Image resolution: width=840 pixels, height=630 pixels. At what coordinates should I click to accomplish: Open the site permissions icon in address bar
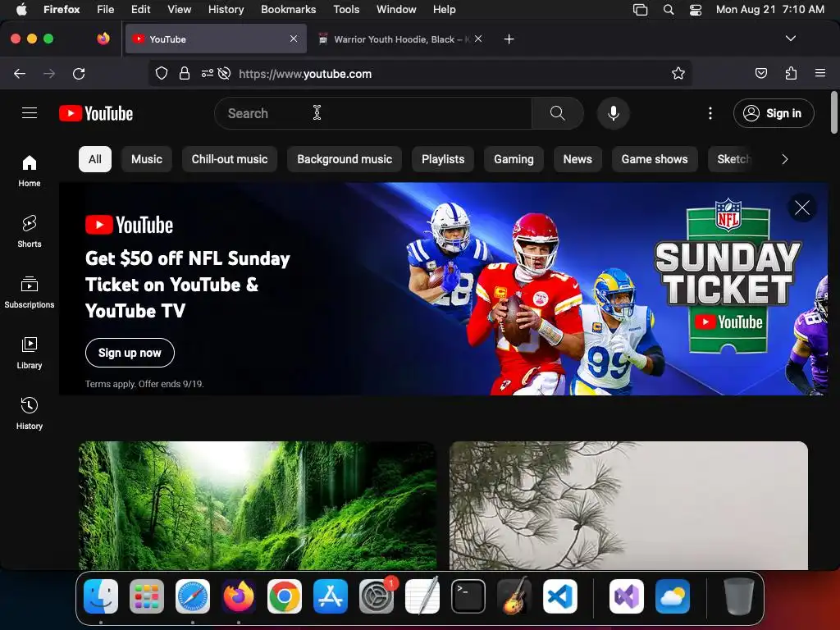pos(208,73)
